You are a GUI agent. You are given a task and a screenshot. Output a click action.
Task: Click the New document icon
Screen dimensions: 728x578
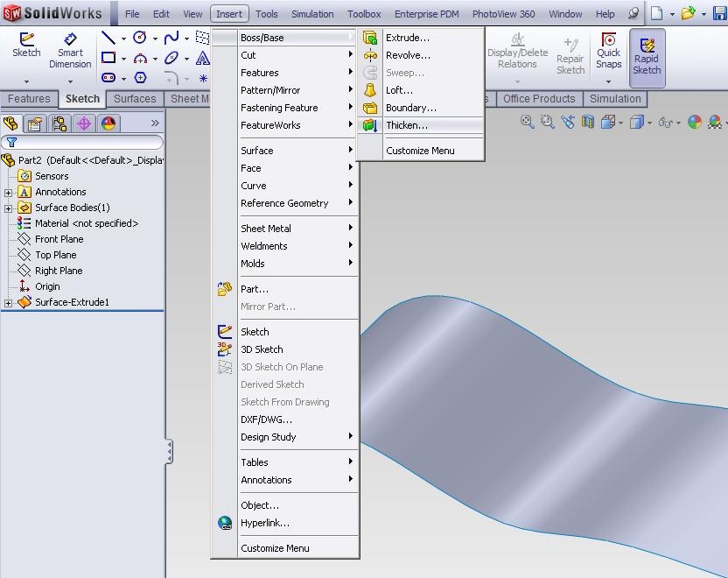click(x=656, y=13)
